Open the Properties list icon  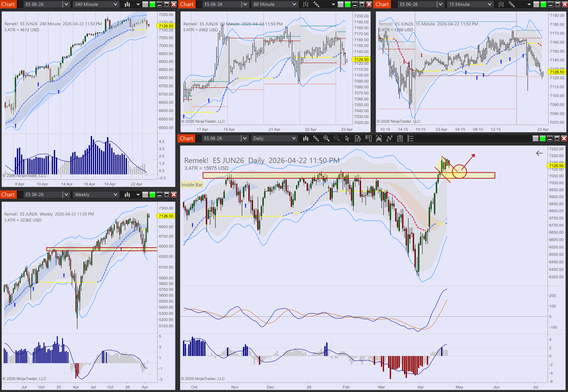click(x=411, y=138)
